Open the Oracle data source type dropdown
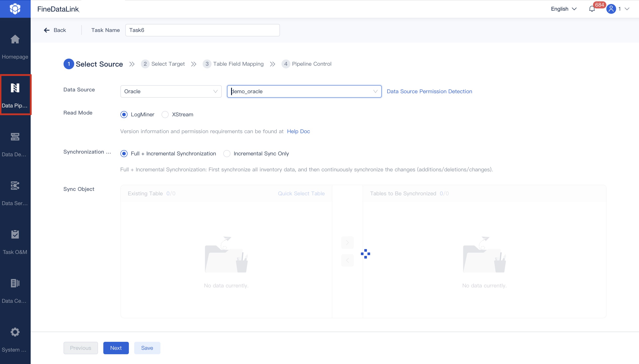 (x=171, y=91)
